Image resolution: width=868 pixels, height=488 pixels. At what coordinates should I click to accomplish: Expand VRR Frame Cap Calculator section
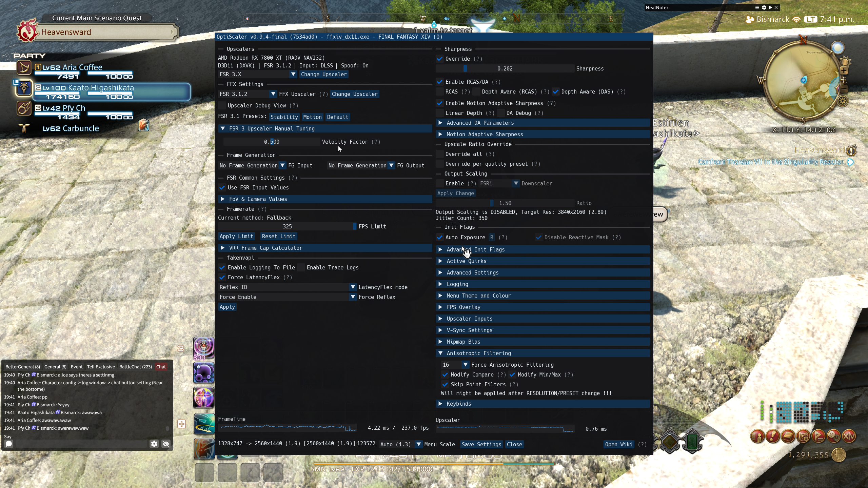(x=325, y=248)
